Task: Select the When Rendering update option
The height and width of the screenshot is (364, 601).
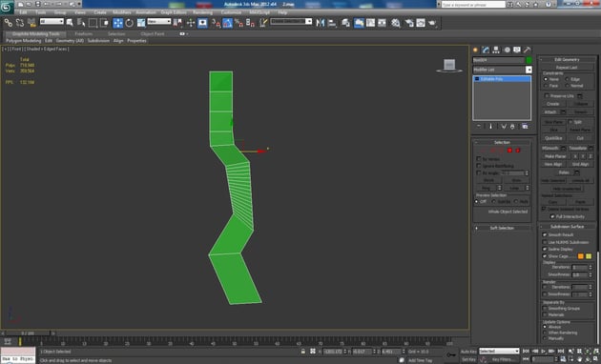Action: click(x=545, y=333)
